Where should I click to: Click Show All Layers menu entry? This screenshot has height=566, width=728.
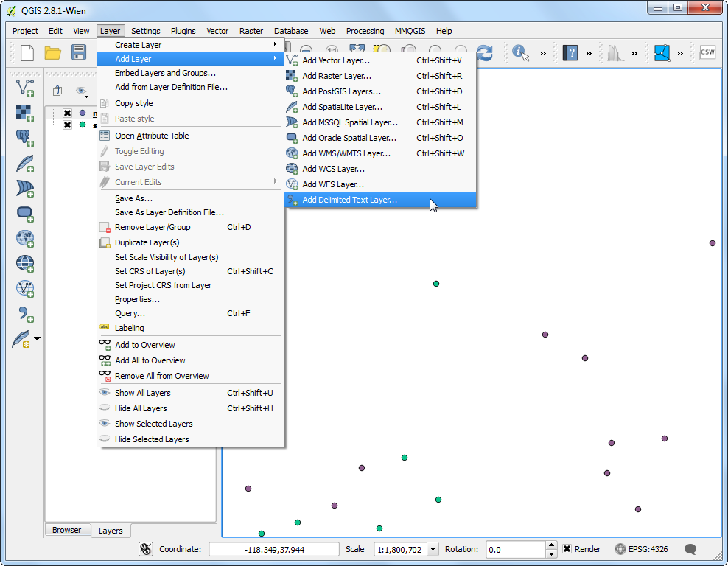pyautogui.click(x=191, y=393)
